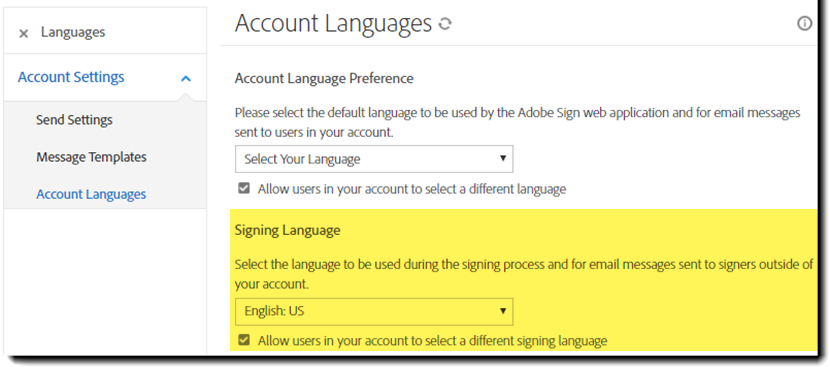830x367 pixels.
Task: Click the Signing Language heading
Action: click(287, 230)
